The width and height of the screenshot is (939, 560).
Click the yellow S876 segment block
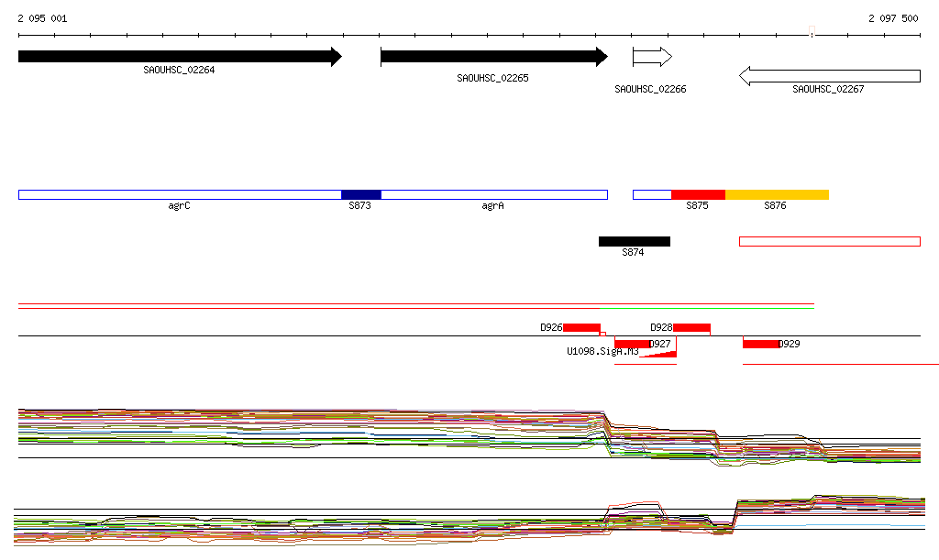pos(777,194)
